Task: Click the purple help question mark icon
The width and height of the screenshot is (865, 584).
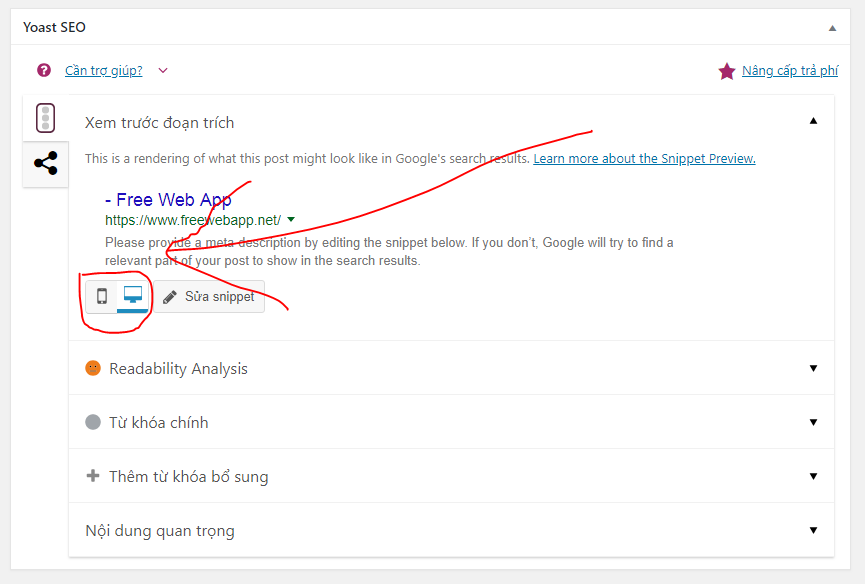Action: pyautogui.click(x=44, y=71)
